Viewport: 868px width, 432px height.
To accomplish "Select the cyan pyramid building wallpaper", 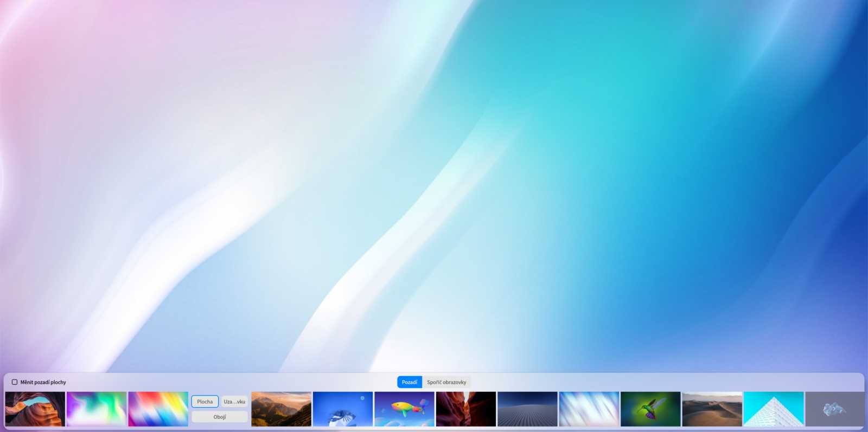I will click(774, 409).
